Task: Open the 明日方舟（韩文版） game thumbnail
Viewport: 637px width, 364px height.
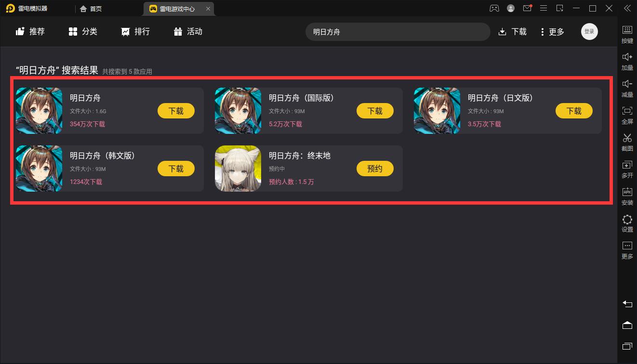Action: click(39, 169)
